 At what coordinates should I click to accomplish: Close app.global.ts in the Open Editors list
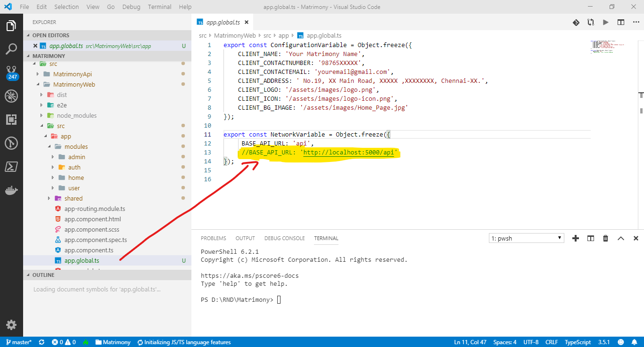point(35,46)
